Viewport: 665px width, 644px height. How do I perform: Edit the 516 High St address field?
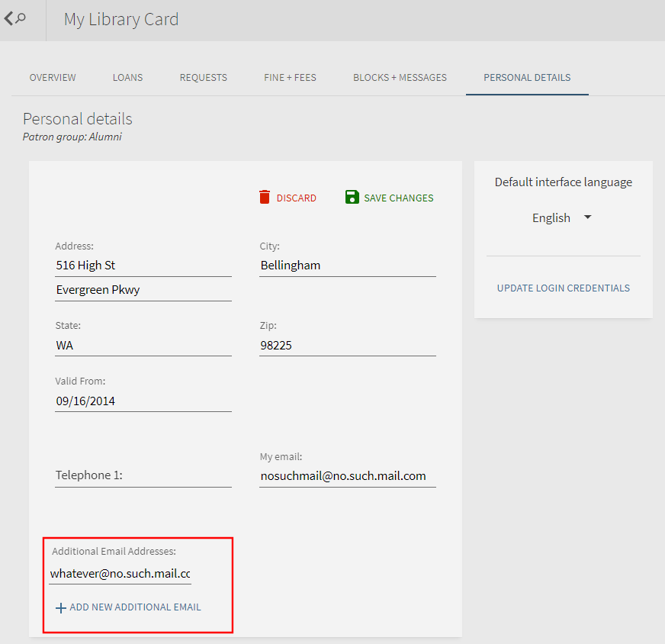pyautogui.click(x=143, y=266)
